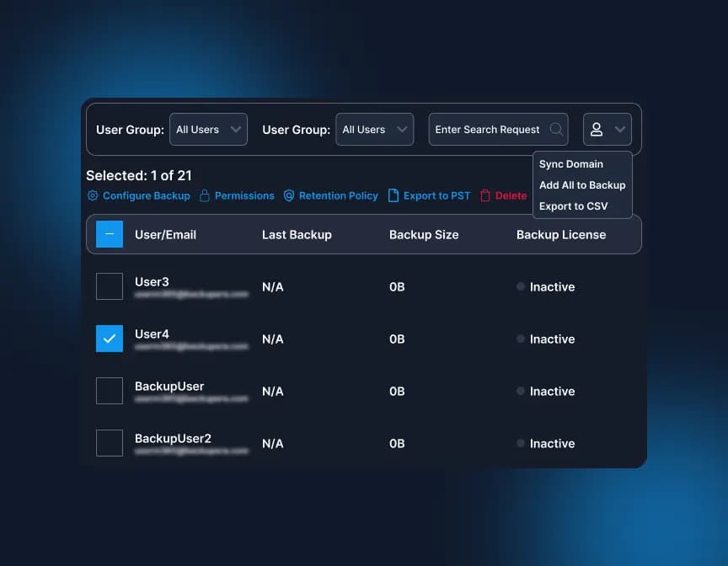Uncheck the User4 row checkbox
This screenshot has width=728, height=566.
110,339
